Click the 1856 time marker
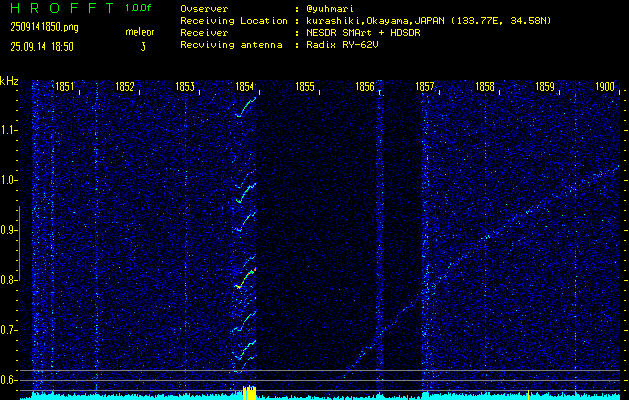 tap(365, 86)
